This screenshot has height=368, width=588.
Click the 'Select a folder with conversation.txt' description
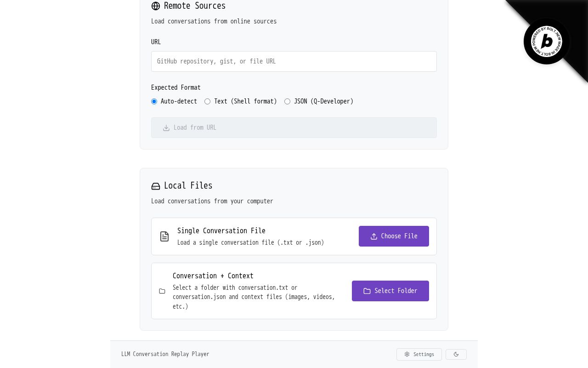coord(254,297)
